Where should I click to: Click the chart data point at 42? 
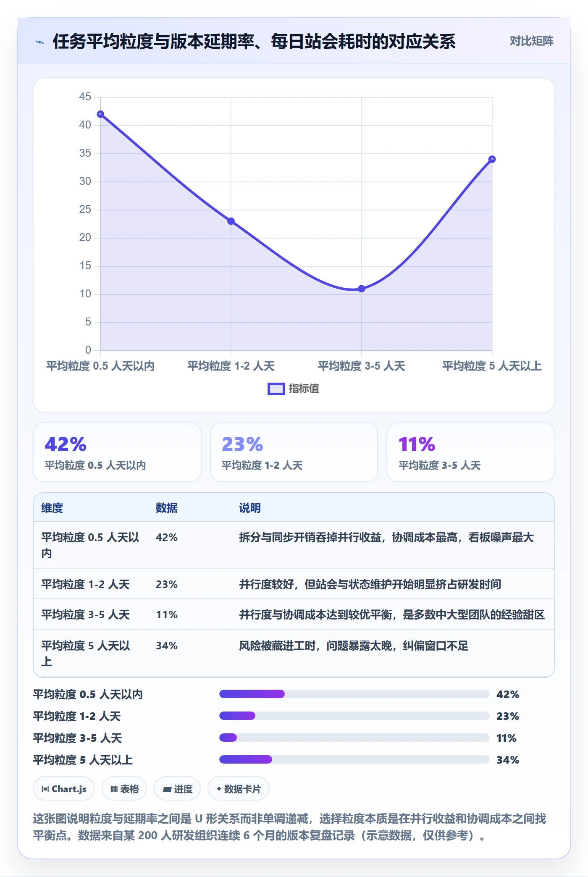(100, 114)
